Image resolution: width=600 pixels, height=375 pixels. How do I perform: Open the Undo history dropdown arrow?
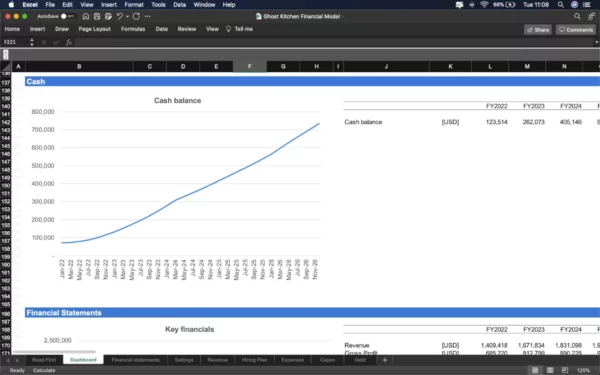pyautogui.click(x=127, y=16)
